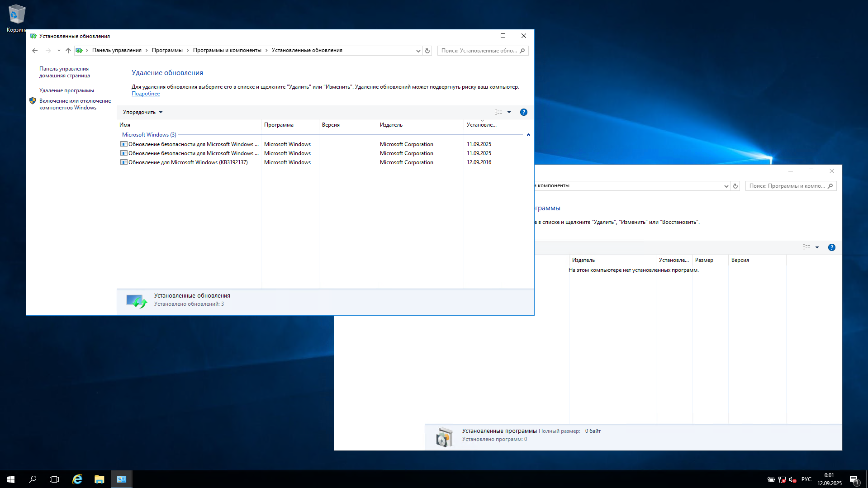Image resolution: width=868 pixels, height=488 pixels.
Task: Click the Programs and Features search field
Action: [x=791, y=186]
